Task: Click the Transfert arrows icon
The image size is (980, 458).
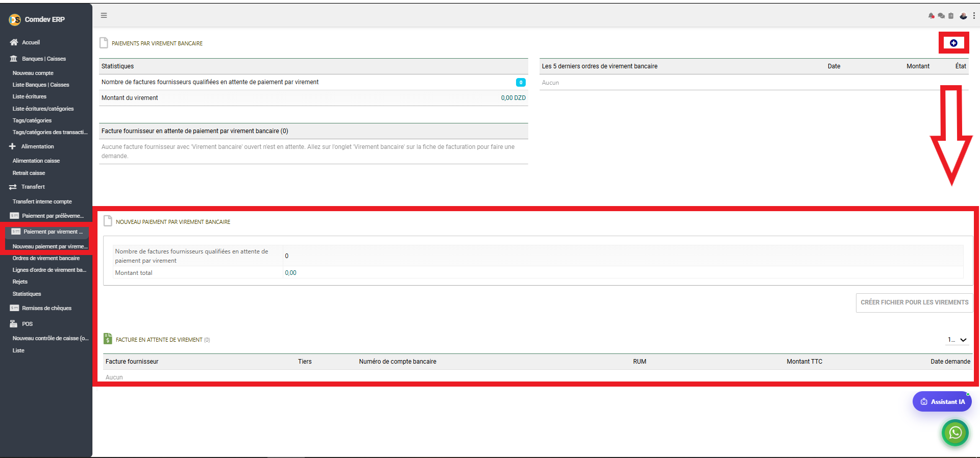Action: pos(13,187)
